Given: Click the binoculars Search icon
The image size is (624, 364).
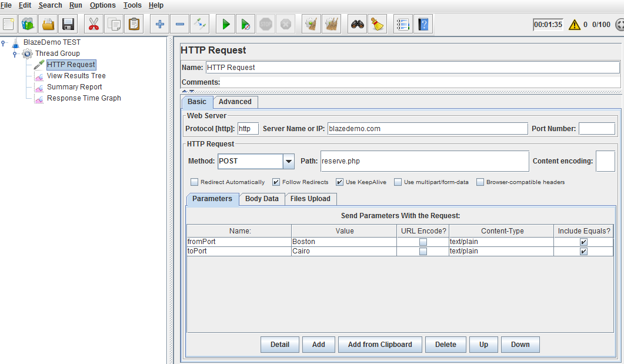Looking at the screenshot, I should (x=357, y=25).
